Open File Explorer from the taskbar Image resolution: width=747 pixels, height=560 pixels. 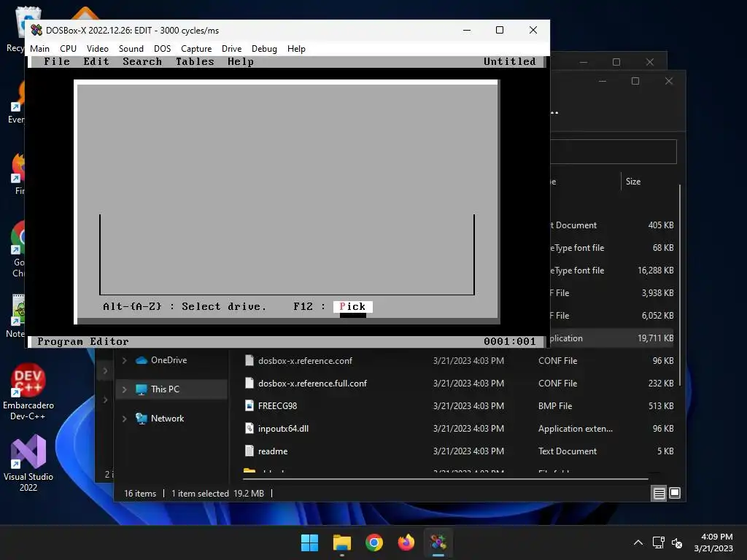[x=342, y=542]
